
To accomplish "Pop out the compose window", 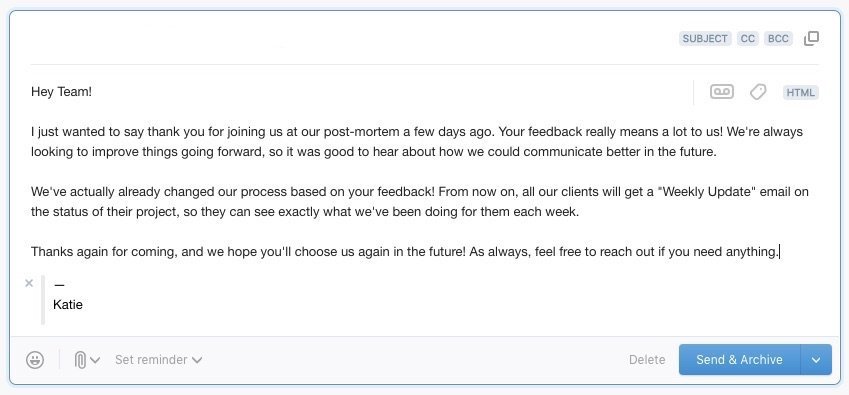I will point(811,38).
